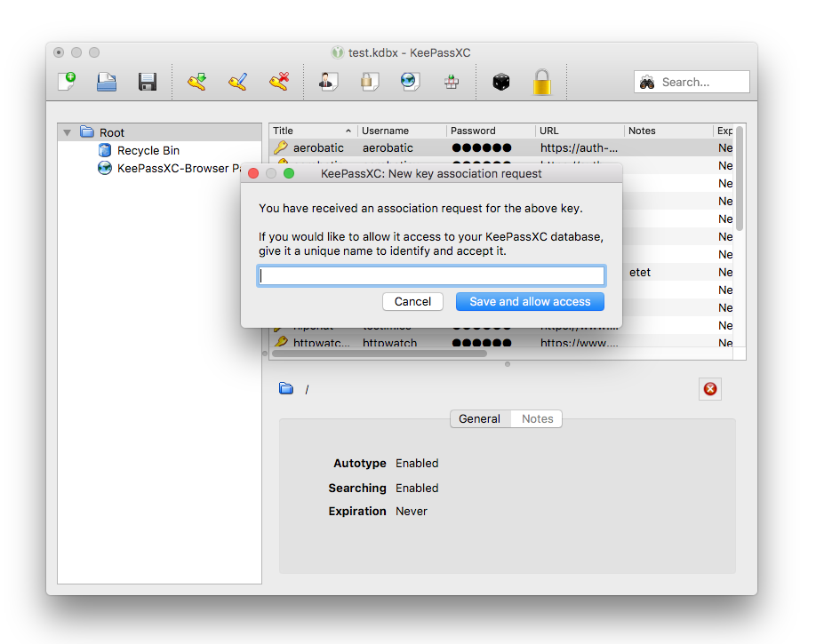824x644 pixels.
Task: Select the KeePassXC-Browser Passwords group
Action: (169, 168)
